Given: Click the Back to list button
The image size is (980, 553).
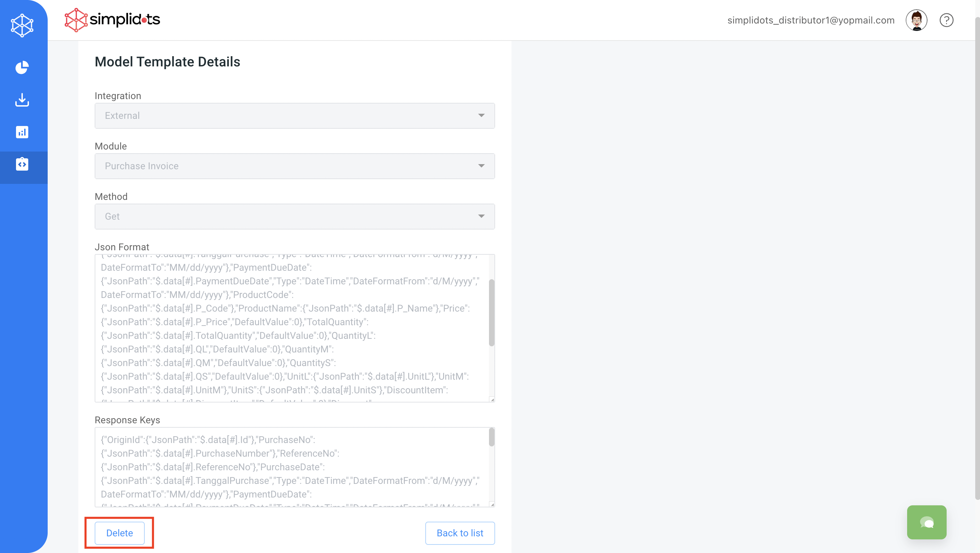Looking at the screenshot, I should [460, 533].
